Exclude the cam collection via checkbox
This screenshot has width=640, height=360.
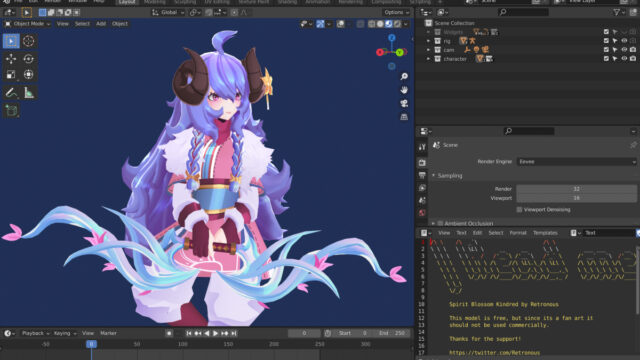(606, 50)
